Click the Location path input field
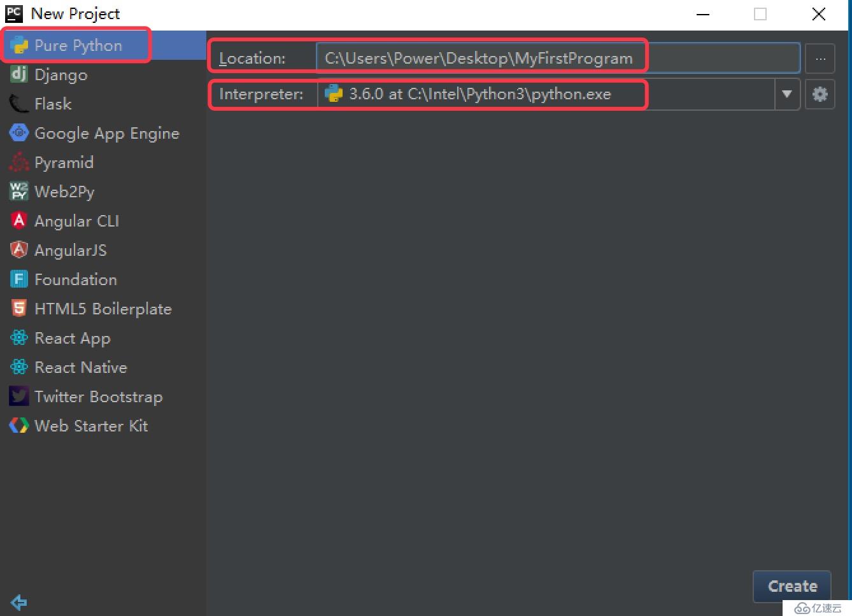852x616 pixels. coord(558,59)
